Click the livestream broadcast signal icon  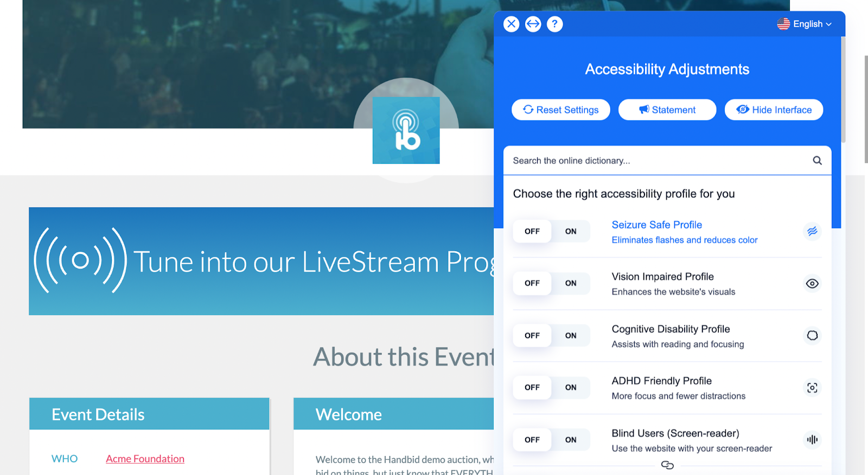[x=80, y=260]
